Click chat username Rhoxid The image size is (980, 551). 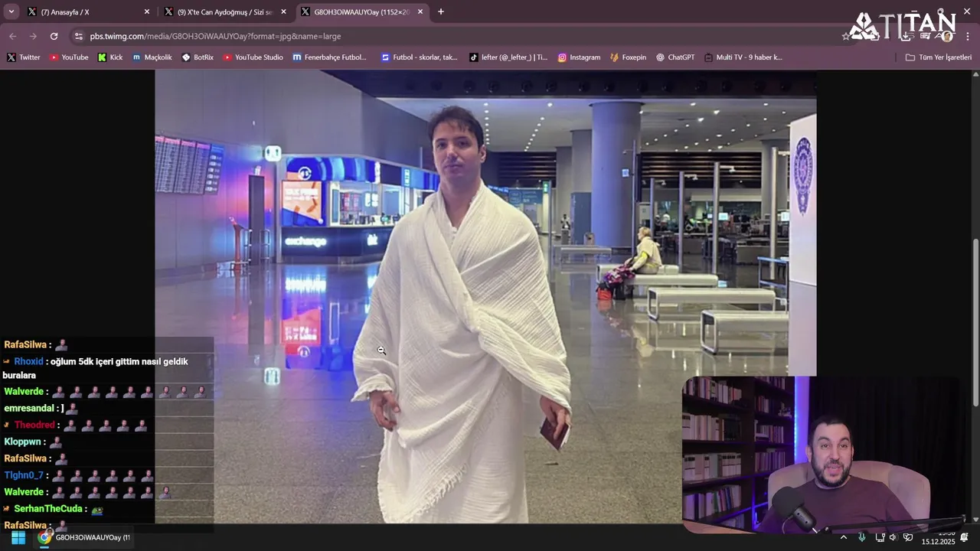point(28,361)
